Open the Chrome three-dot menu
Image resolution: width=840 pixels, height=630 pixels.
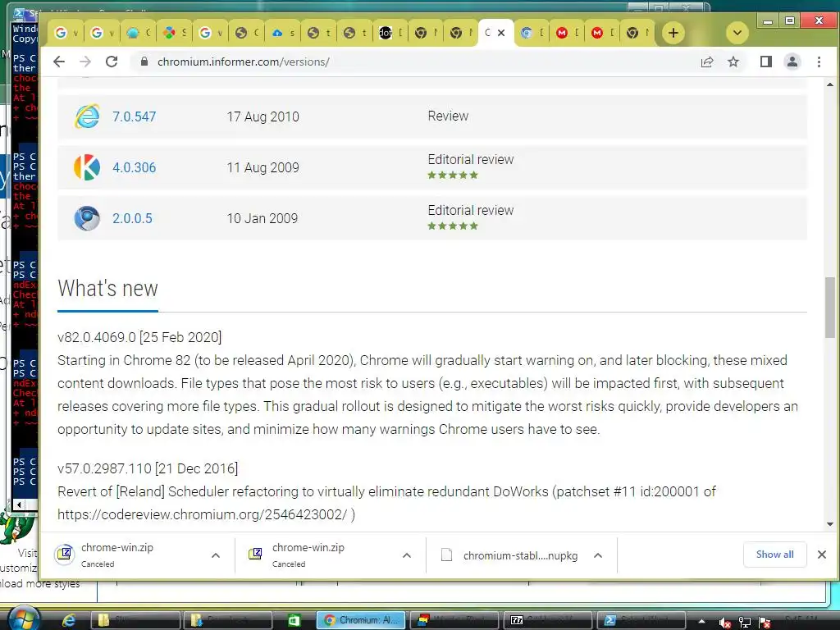[819, 62]
